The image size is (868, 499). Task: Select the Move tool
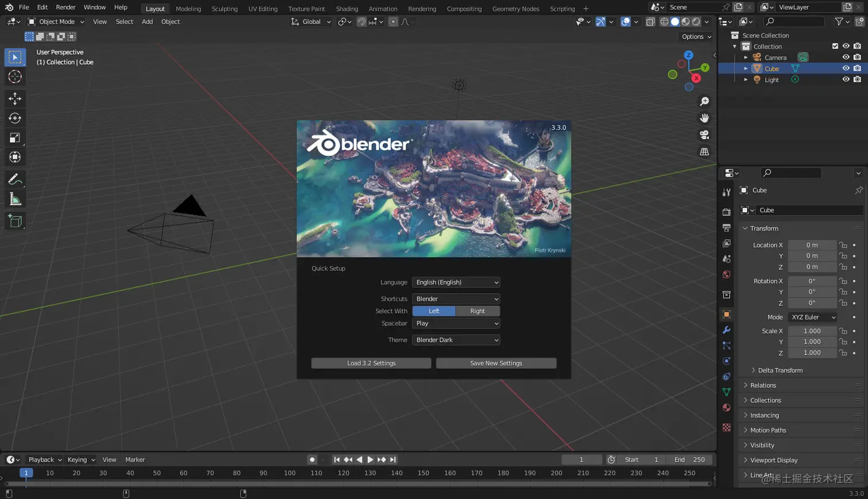click(15, 99)
